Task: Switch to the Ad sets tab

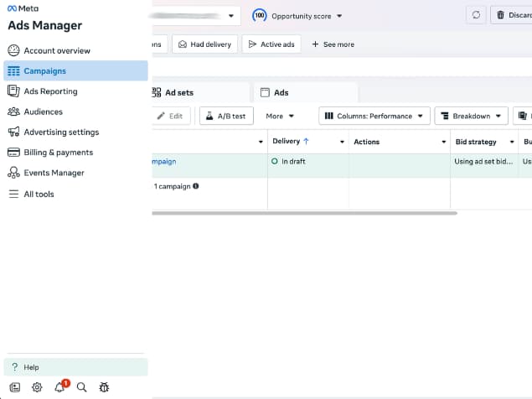Action: click(178, 92)
